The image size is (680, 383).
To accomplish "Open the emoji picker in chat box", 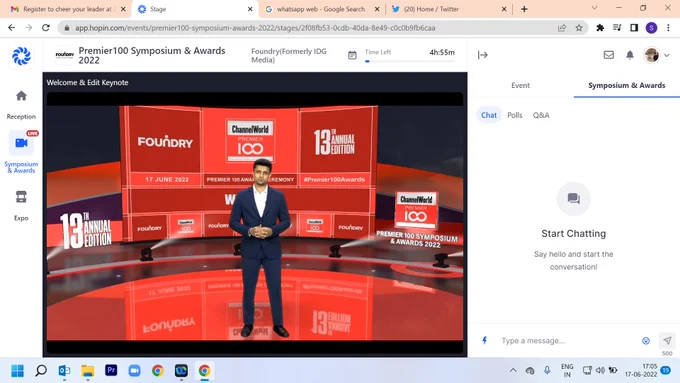I will (646, 341).
